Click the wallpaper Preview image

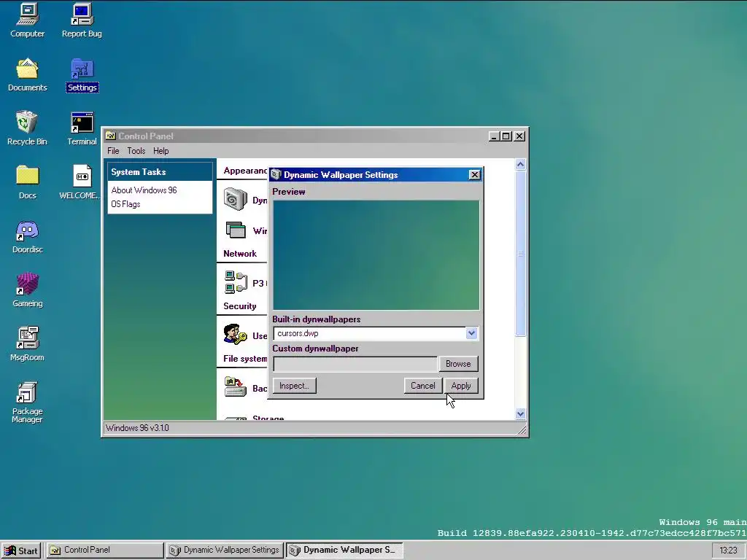(376, 255)
